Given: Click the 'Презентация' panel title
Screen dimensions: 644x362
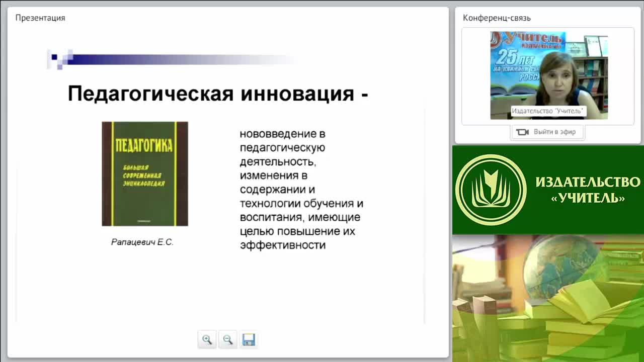Looking at the screenshot, I should click(x=40, y=18).
